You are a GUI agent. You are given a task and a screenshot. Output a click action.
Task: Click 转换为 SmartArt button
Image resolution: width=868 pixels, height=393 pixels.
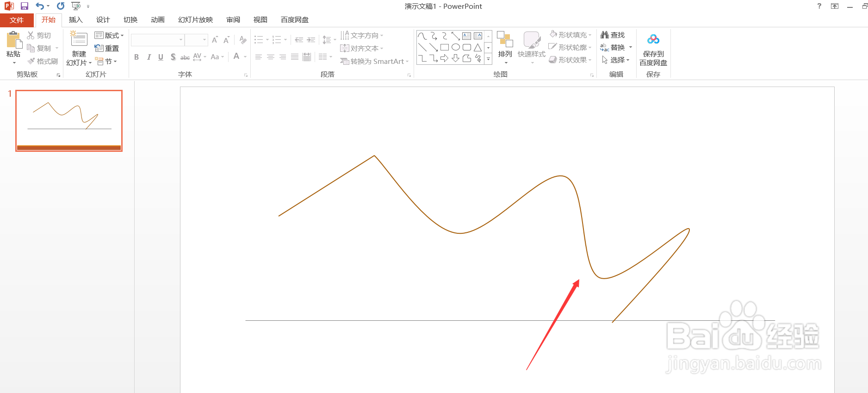[374, 61]
